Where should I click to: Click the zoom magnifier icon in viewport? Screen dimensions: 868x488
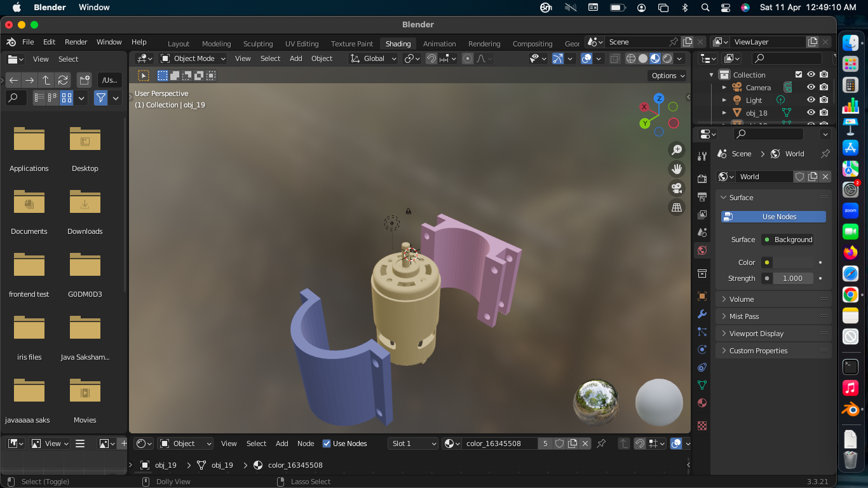point(677,150)
